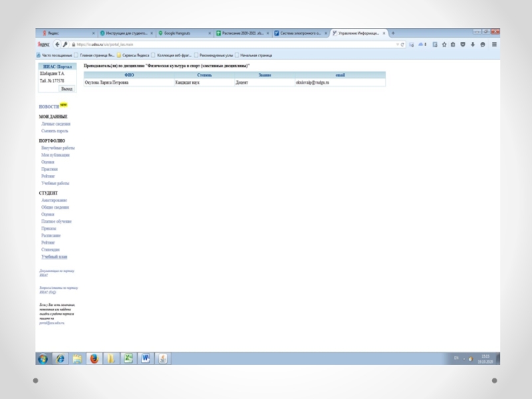The image size is (532, 399).
Task: Click the page screenshot icon after the address bar
Action: [412, 45]
